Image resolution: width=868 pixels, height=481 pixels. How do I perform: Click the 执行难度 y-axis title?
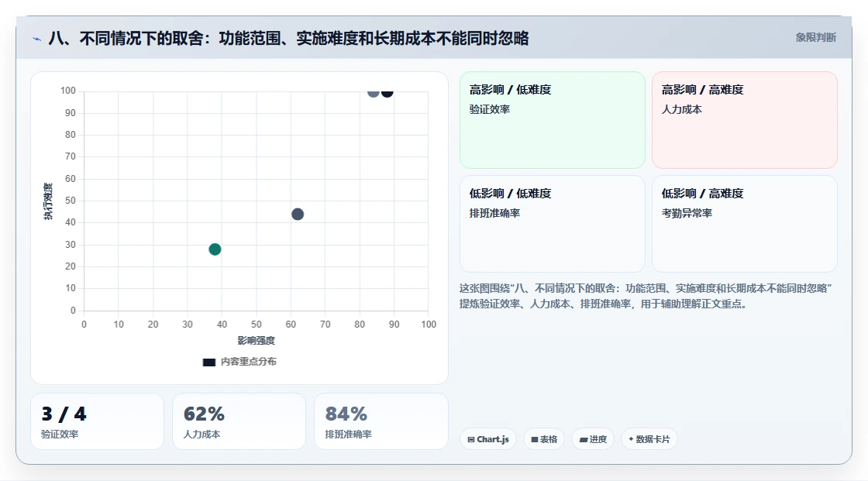pyautogui.click(x=48, y=201)
